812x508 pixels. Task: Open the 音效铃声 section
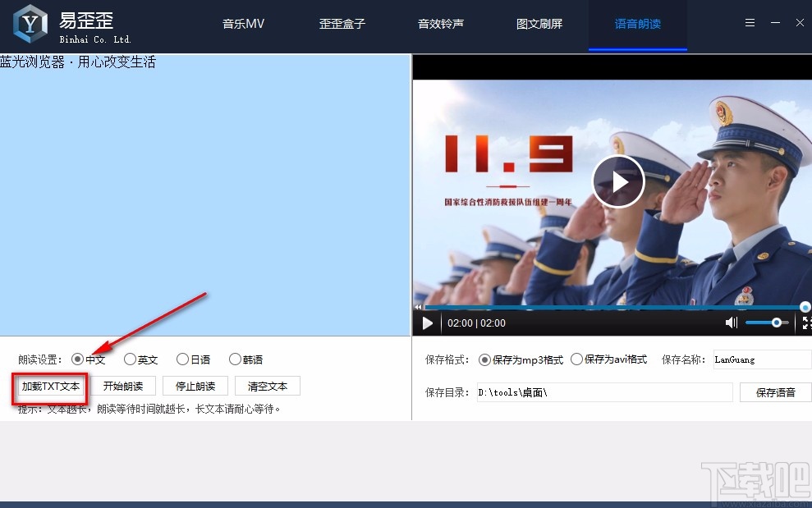click(440, 24)
